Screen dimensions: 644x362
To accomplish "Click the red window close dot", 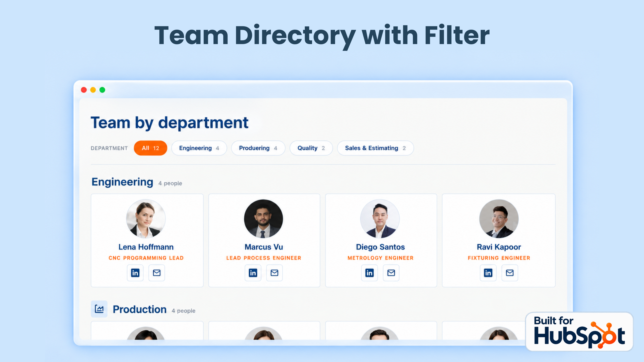I will pyautogui.click(x=84, y=90).
